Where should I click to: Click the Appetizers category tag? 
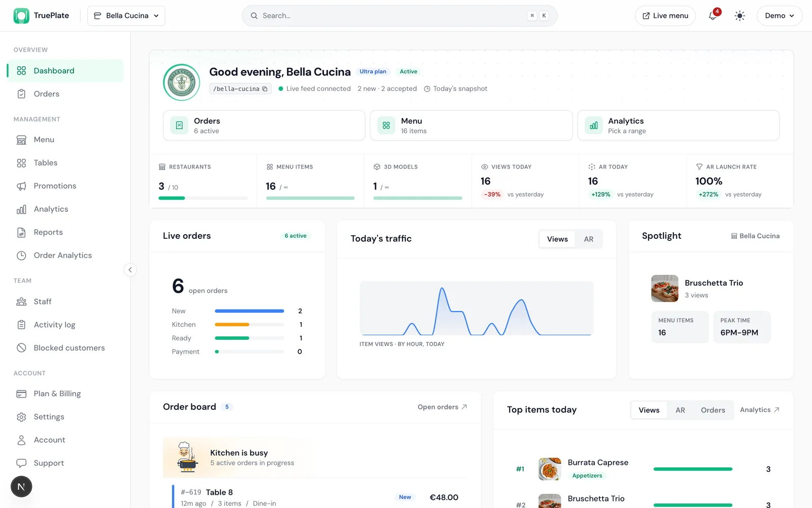(x=587, y=476)
